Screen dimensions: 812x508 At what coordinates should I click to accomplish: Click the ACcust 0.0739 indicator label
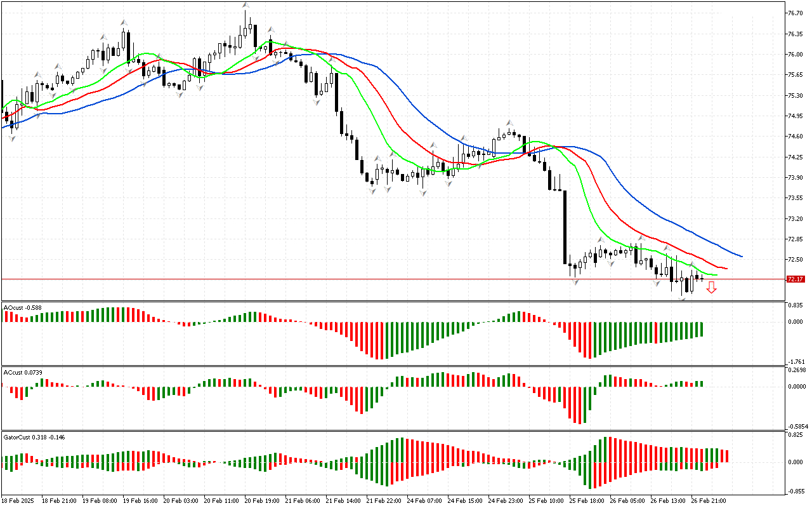click(24, 372)
